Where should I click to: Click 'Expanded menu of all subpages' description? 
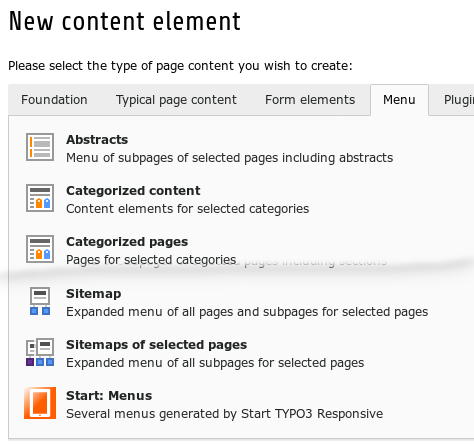point(215,363)
